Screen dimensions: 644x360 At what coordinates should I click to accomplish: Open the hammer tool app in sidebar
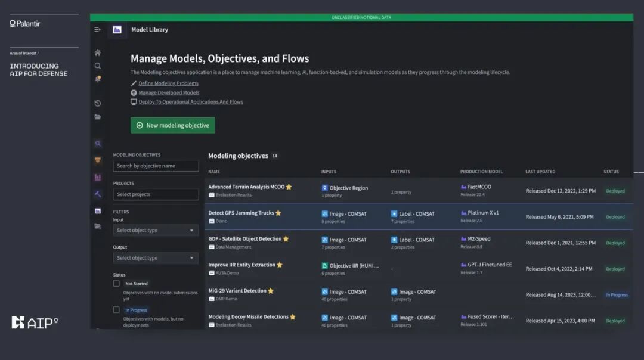(x=98, y=194)
